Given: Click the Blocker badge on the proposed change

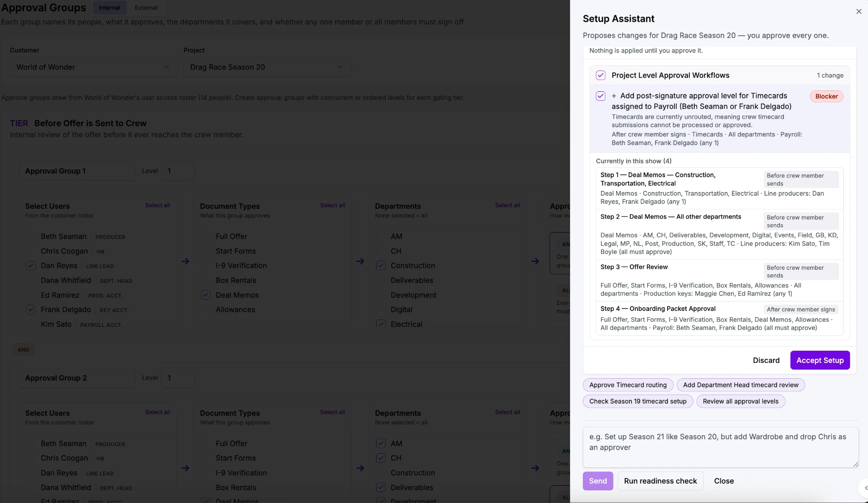Looking at the screenshot, I should [826, 96].
